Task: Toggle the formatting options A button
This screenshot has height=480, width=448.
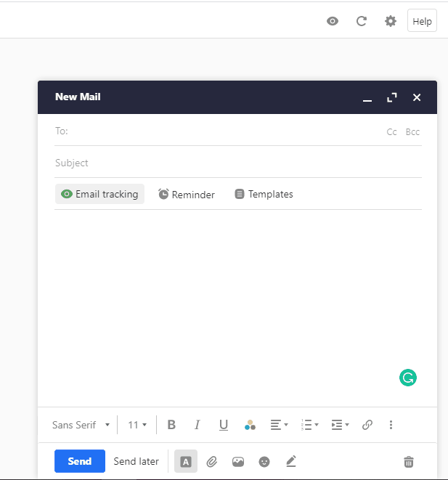Action: coord(186,461)
